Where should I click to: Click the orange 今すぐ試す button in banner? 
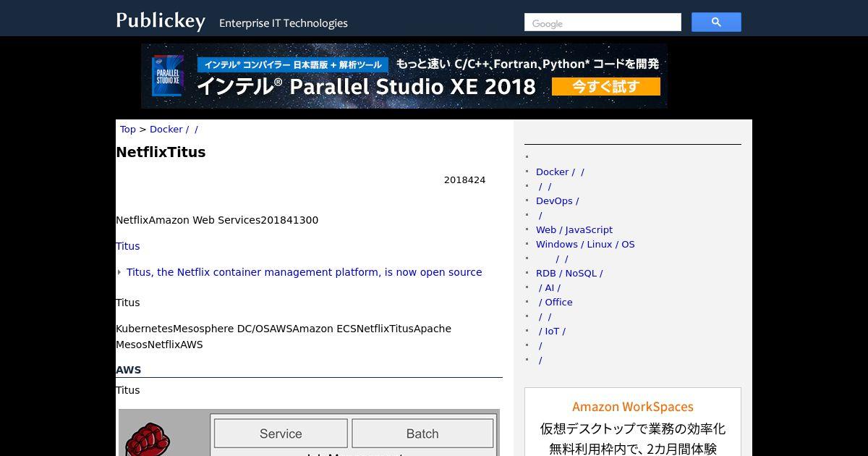606,87
